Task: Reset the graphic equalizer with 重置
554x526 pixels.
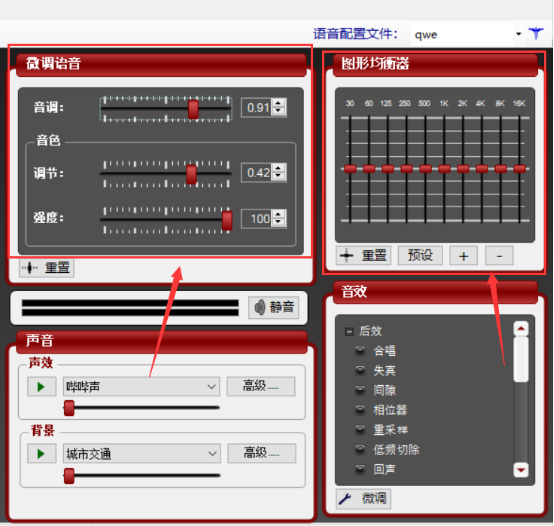Action: click(x=363, y=255)
